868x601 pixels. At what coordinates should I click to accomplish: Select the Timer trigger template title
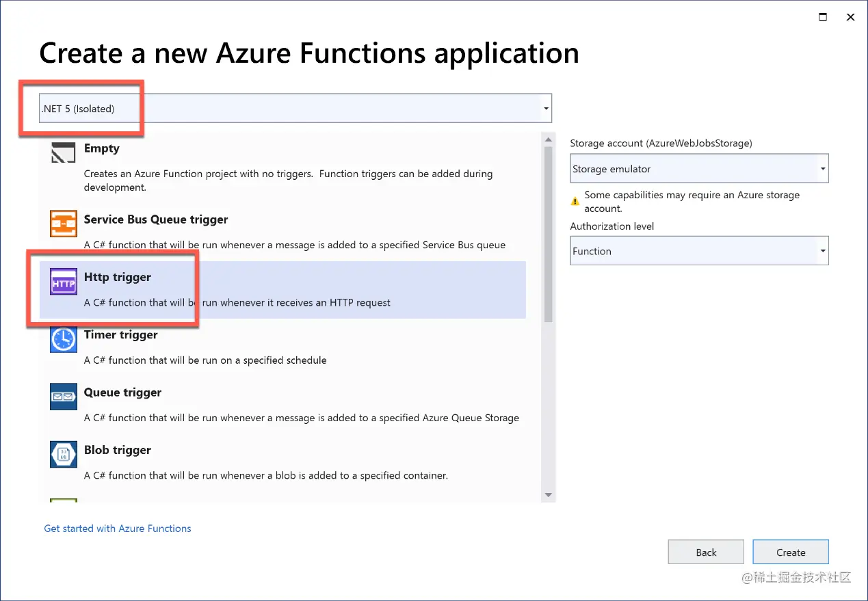pos(120,334)
